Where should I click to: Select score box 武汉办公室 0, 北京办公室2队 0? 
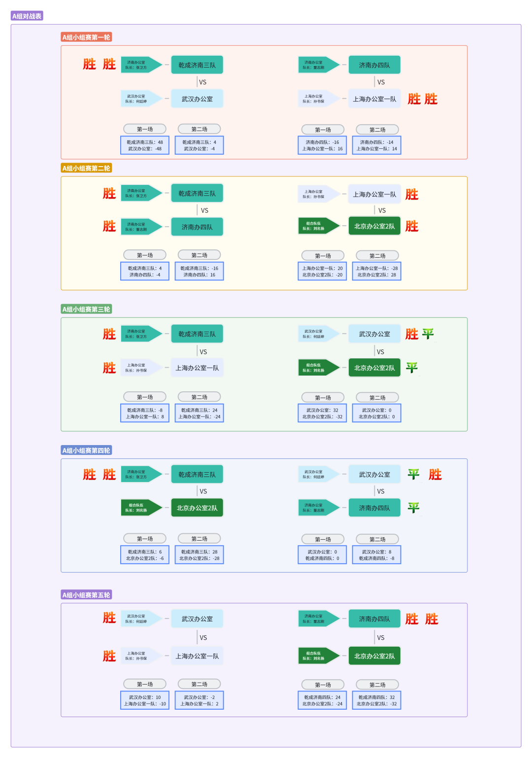pyautogui.click(x=377, y=413)
